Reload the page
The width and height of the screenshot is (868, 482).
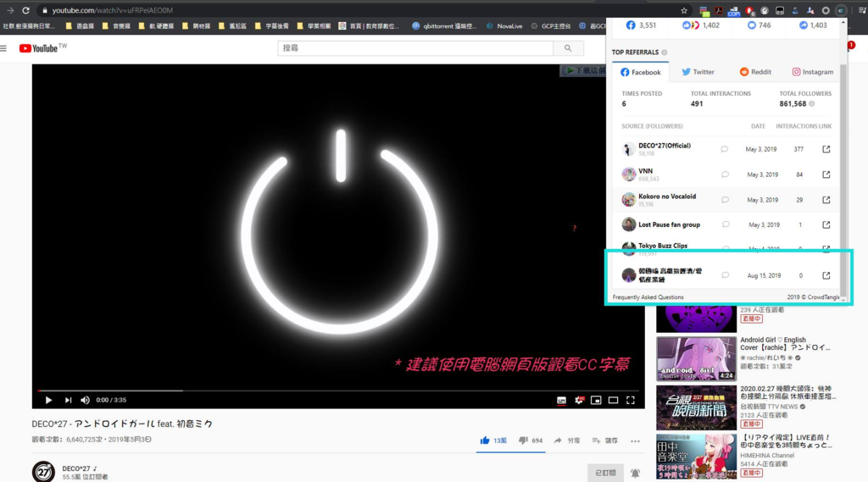pos(25,10)
